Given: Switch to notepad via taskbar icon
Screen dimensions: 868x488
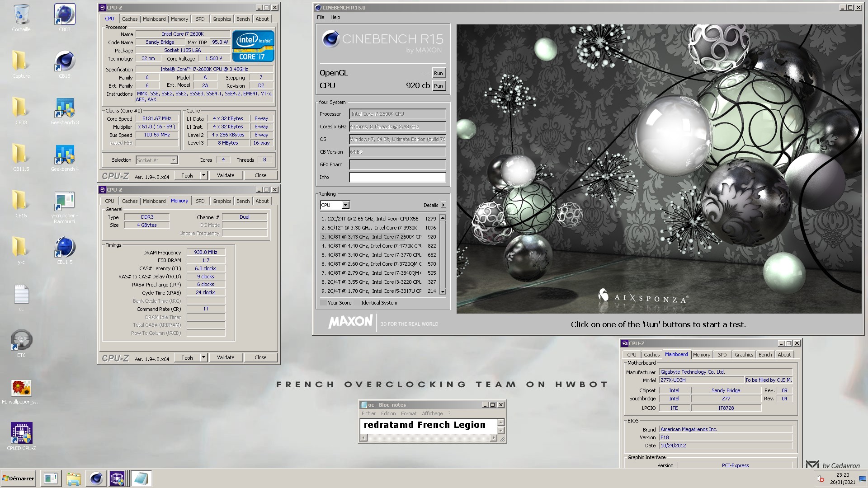Looking at the screenshot, I should [x=141, y=479].
